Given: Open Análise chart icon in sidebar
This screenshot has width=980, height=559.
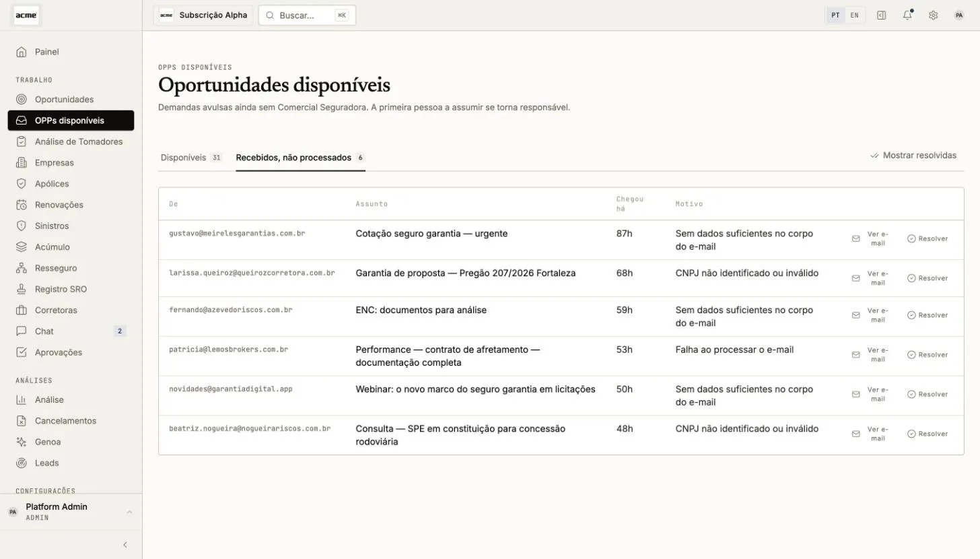Looking at the screenshot, I should pos(22,400).
